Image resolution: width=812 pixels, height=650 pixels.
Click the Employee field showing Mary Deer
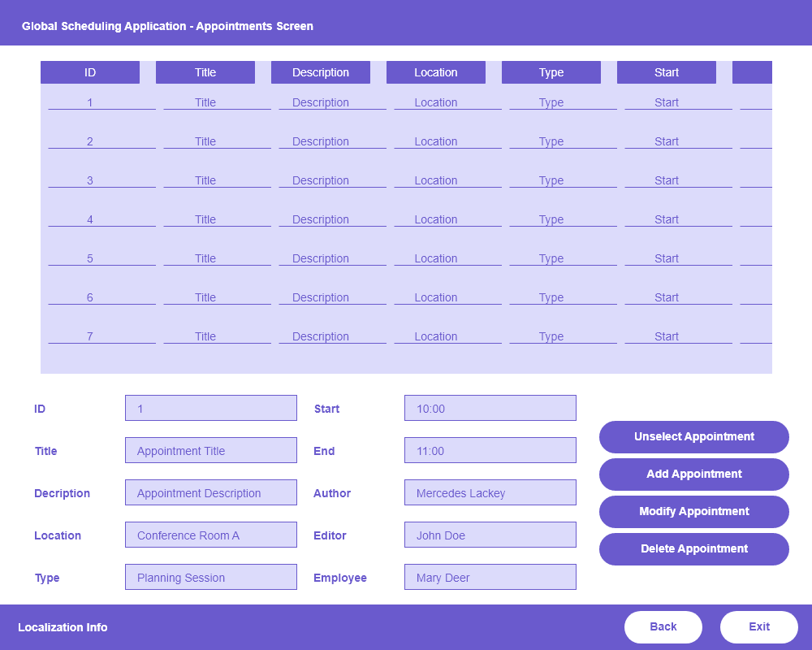[490, 577]
